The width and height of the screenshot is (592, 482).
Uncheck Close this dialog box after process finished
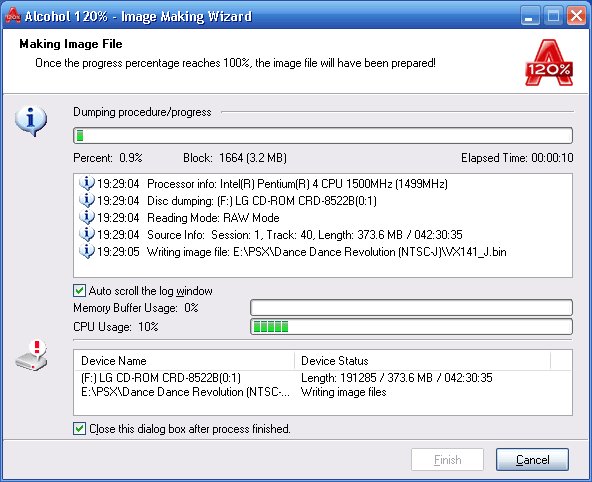tap(79, 429)
